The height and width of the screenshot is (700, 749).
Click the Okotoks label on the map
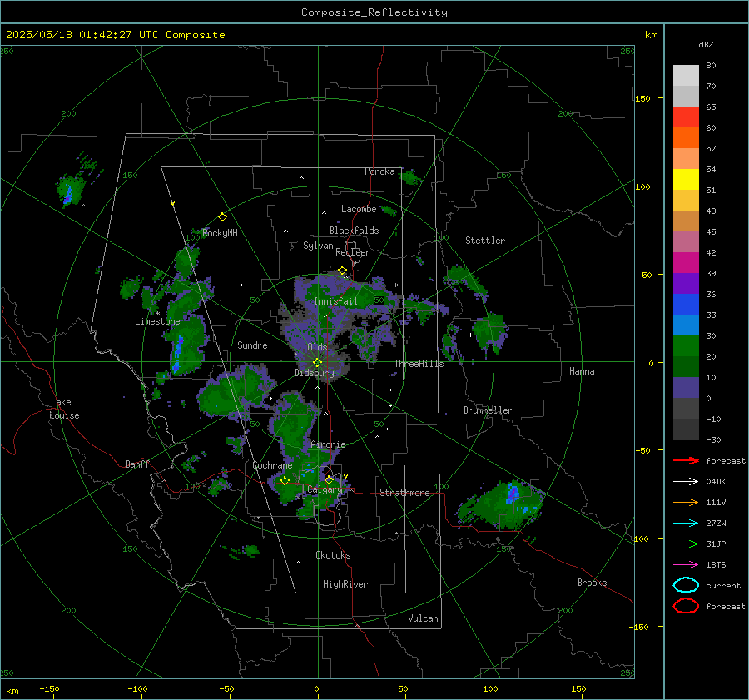(x=333, y=555)
